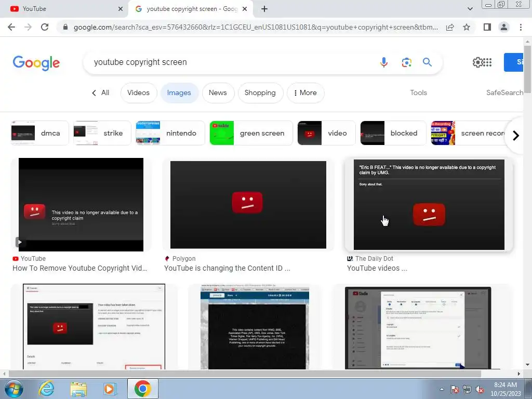
Task: Open link How To Remove Youtube Copyright Vid...
Action: click(x=79, y=268)
